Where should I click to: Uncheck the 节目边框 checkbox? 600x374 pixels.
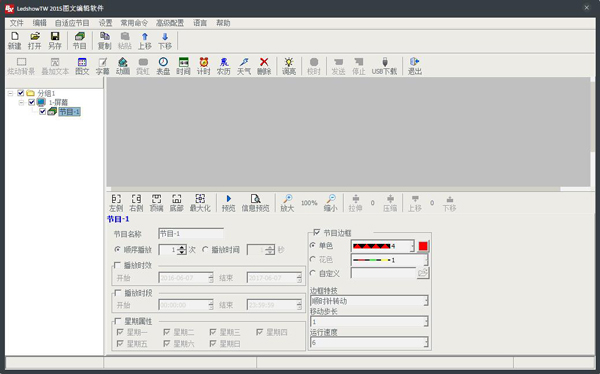(x=316, y=232)
